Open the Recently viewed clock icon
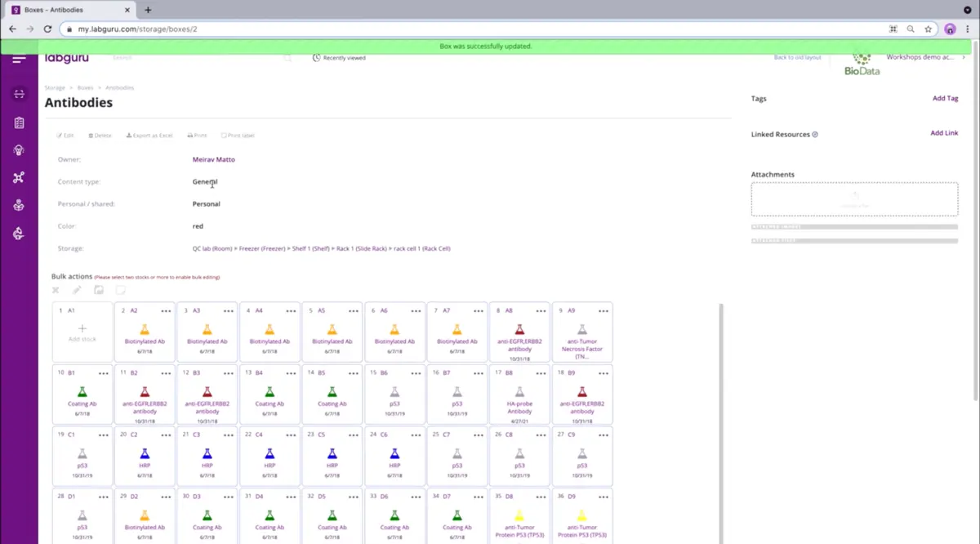980x544 pixels. pyautogui.click(x=317, y=58)
